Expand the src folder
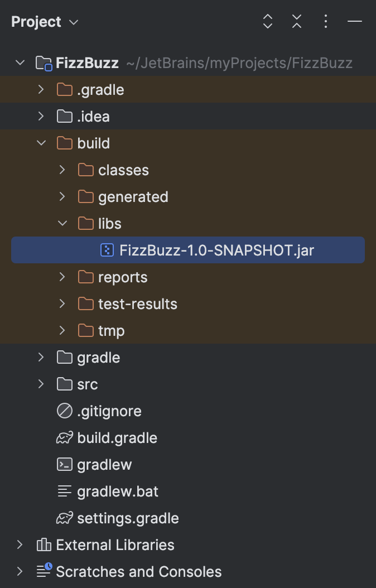Image resolution: width=376 pixels, height=588 pixels. (x=40, y=384)
